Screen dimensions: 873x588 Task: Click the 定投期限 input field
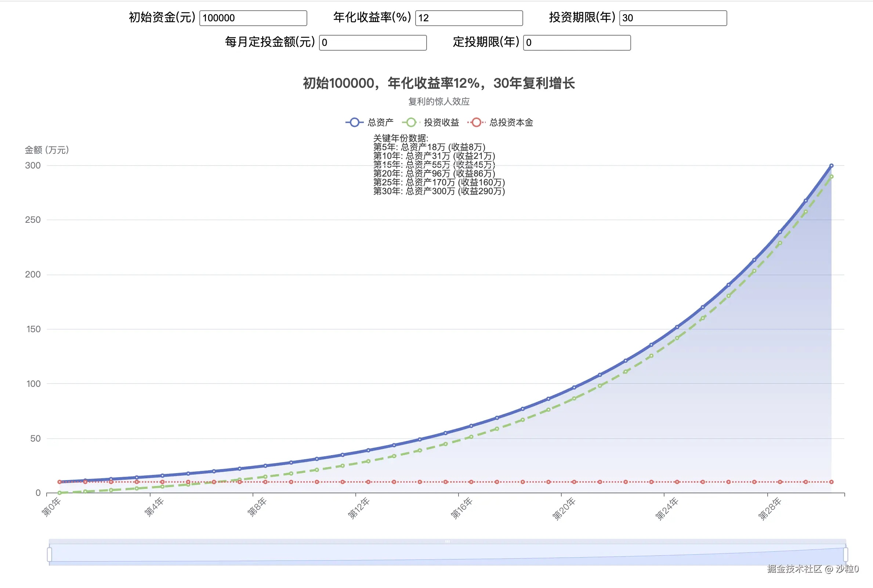pos(577,42)
